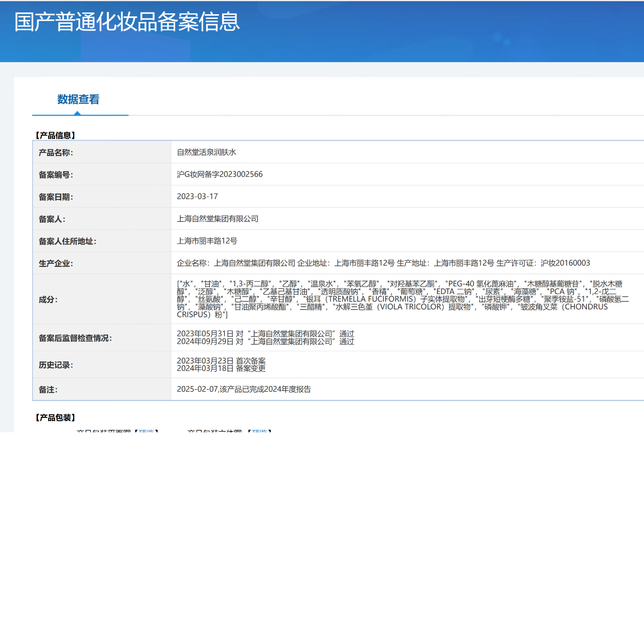
Task: Click the 生产企业 details text
Action: 383,263
